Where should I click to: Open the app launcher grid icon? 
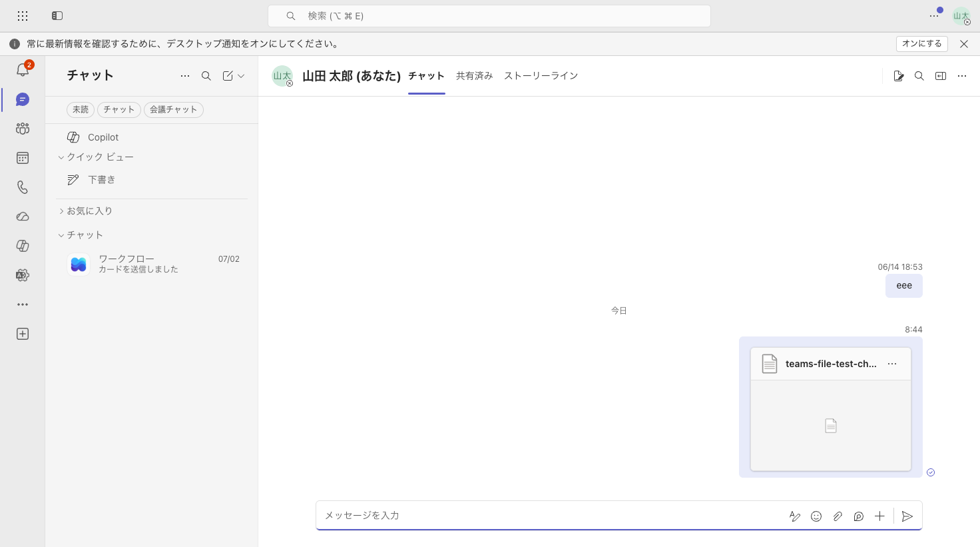(23, 15)
